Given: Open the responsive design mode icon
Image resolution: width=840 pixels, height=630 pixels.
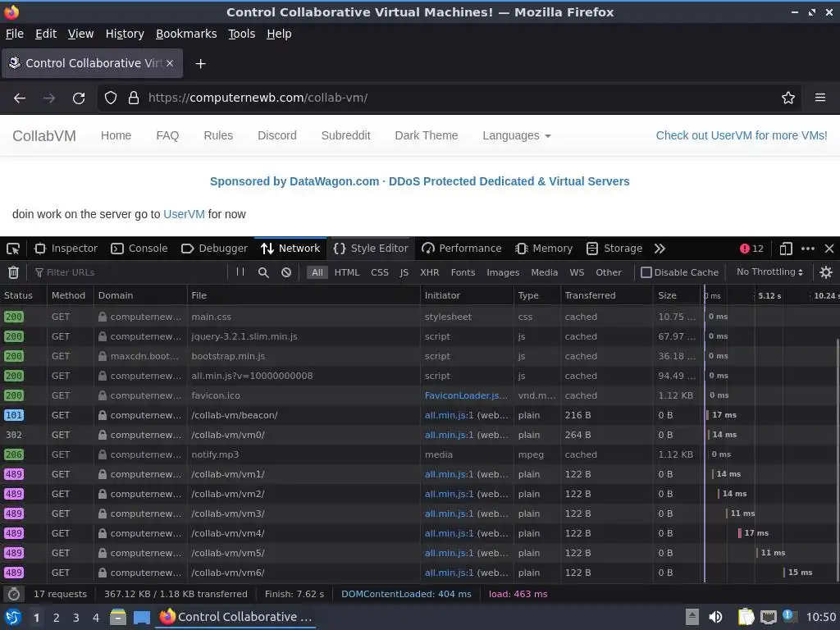Looking at the screenshot, I should coord(785,249).
